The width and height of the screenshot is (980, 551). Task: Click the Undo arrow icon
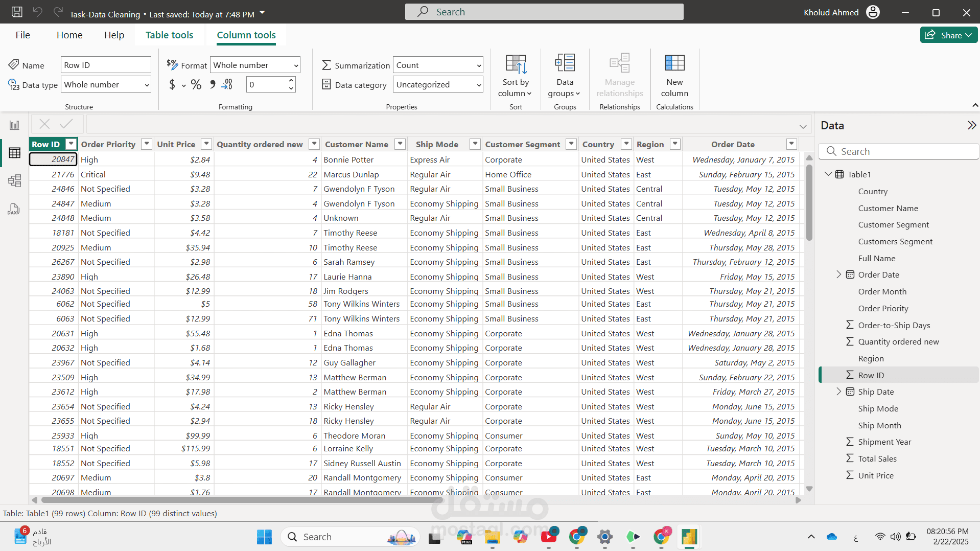38,12
